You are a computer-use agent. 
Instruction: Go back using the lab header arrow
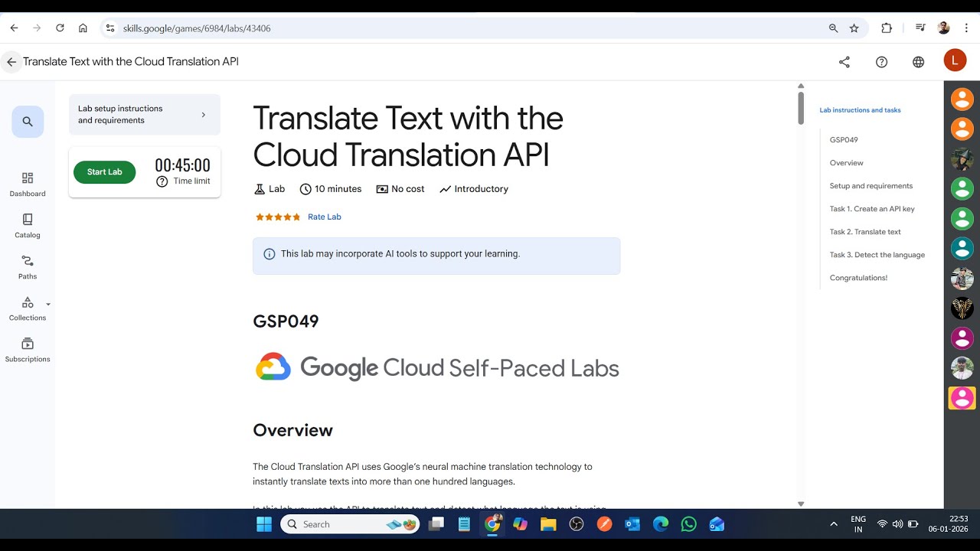(x=11, y=62)
